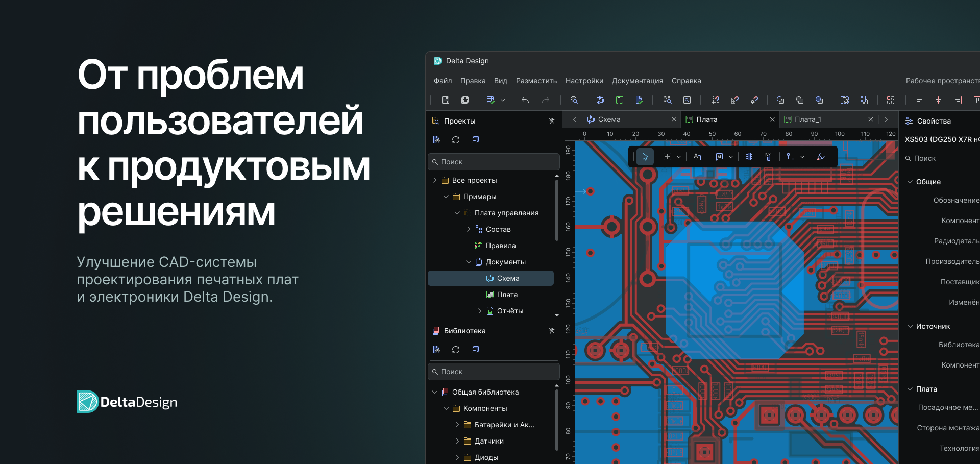Open the Справка menu
Image resolution: width=980 pixels, height=464 pixels.
coord(687,81)
